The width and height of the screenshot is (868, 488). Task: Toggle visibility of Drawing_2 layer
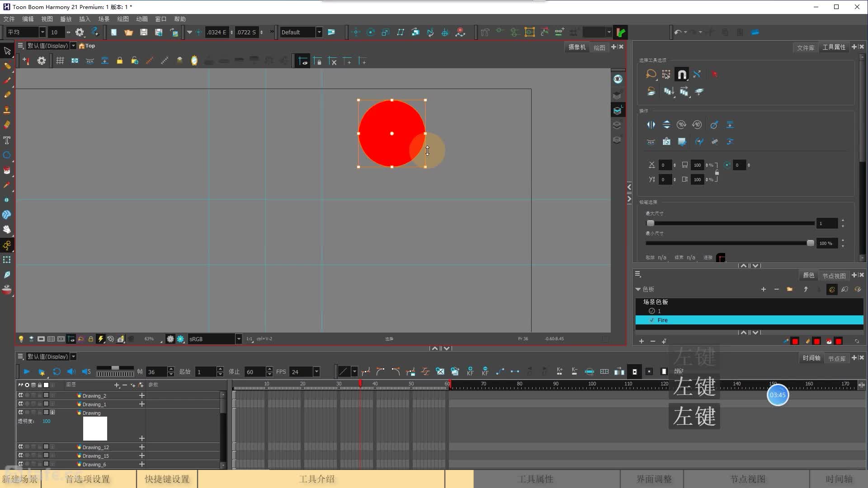click(x=21, y=395)
